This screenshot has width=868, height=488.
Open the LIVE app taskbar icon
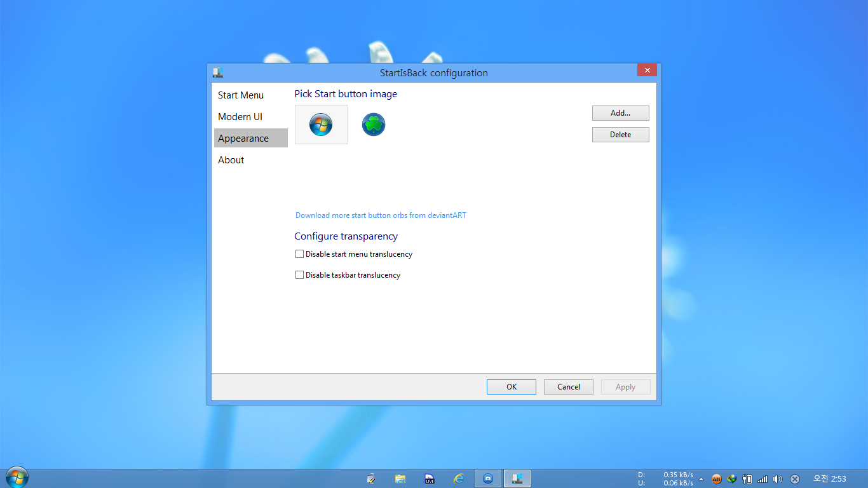pyautogui.click(x=430, y=478)
